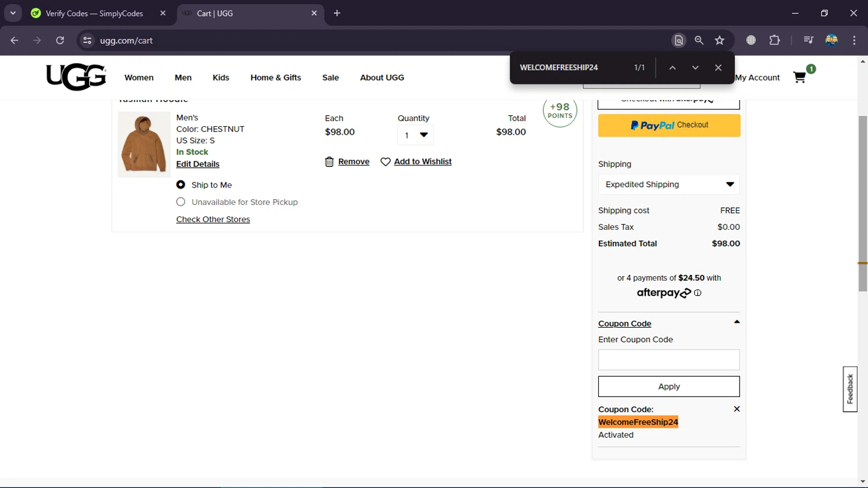Image resolution: width=868 pixels, height=488 pixels.
Task: Close the Verify Codes SimplyCodes tab
Action: point(163,13)
